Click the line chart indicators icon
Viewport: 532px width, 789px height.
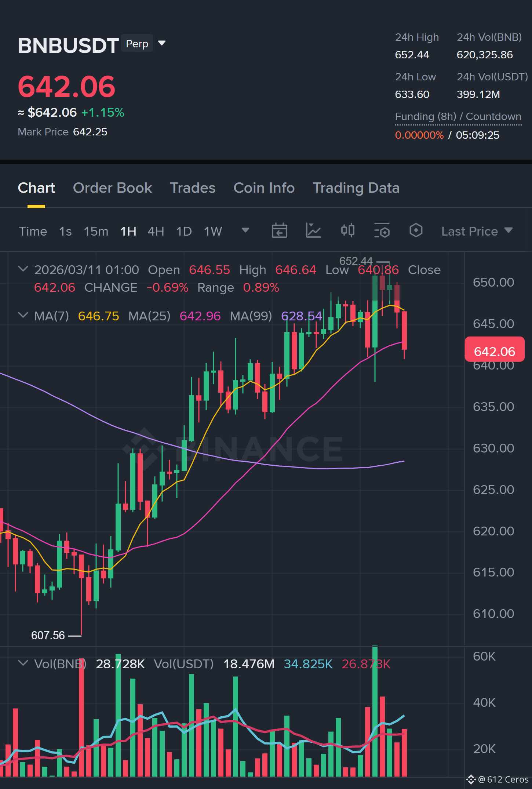[313, 231]
